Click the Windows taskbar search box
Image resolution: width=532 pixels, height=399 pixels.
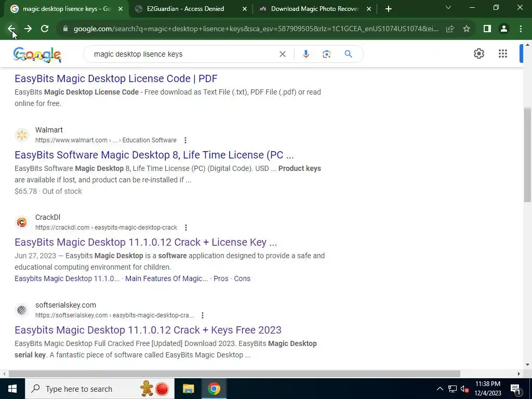[99, 389]
